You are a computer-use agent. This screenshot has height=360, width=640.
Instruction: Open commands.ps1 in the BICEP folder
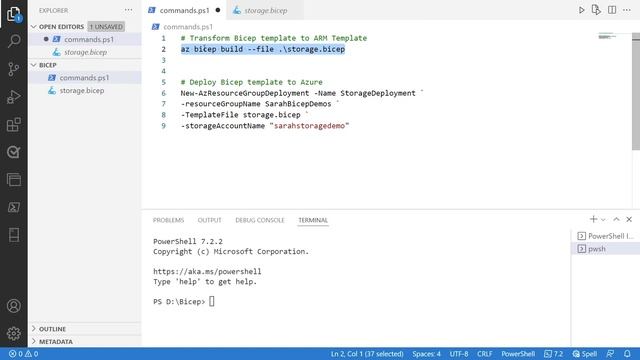click(85, 78)
